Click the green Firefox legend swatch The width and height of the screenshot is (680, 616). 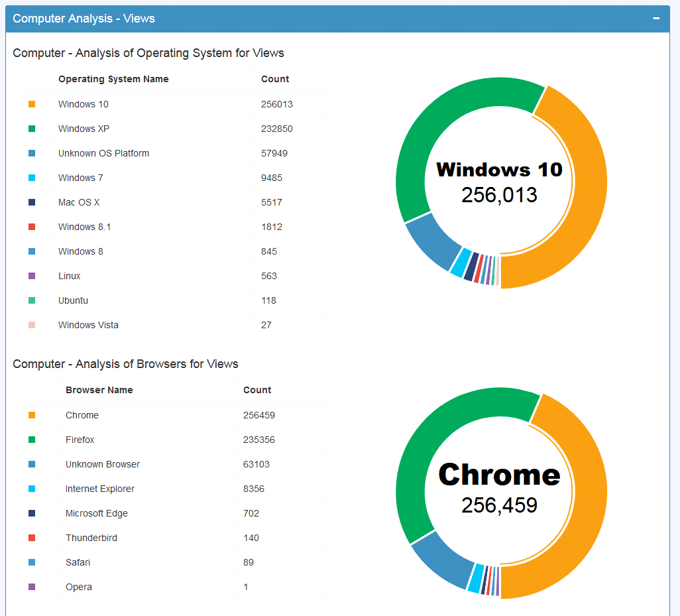32,440
